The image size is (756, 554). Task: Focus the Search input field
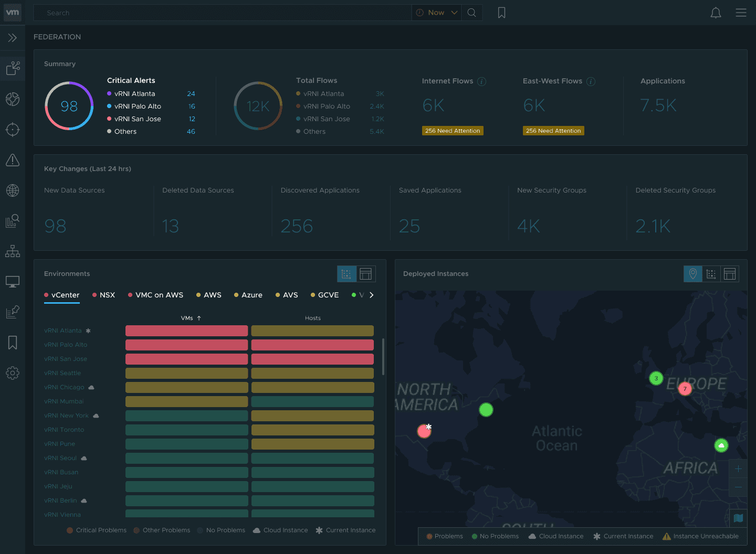coord(222,13)
